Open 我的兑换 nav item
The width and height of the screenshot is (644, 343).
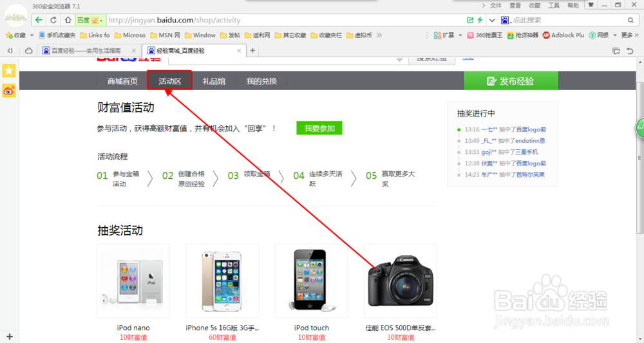261,81
